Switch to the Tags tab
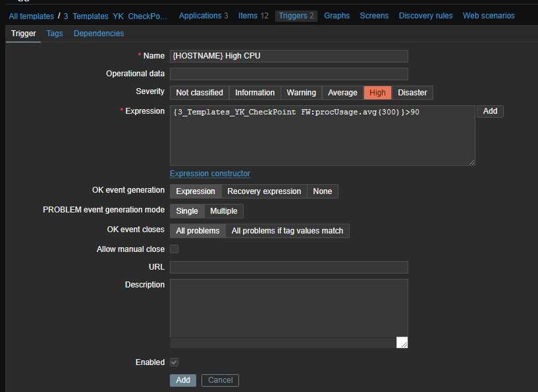The width and height of the screenshot is (538, 392). 55,34
